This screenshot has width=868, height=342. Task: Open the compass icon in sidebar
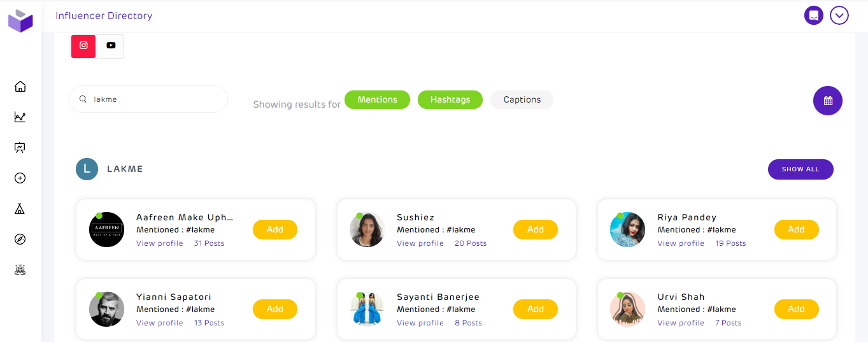(x=20, y=239)
